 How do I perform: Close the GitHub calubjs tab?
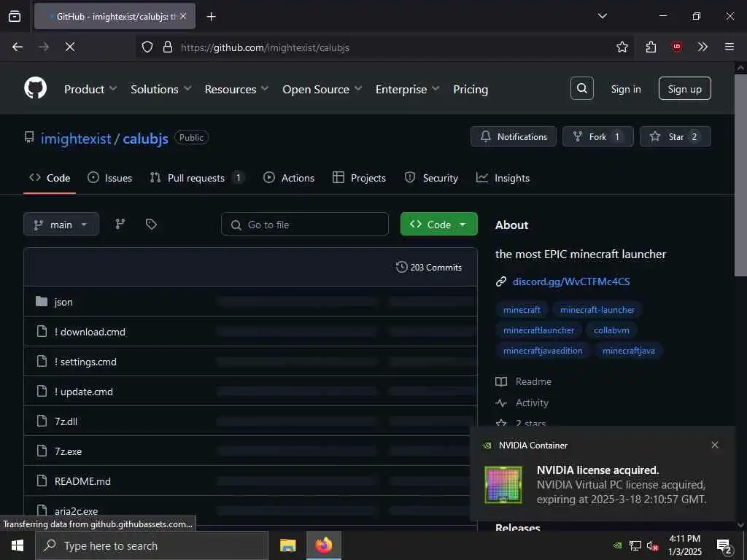pos(183,16)
